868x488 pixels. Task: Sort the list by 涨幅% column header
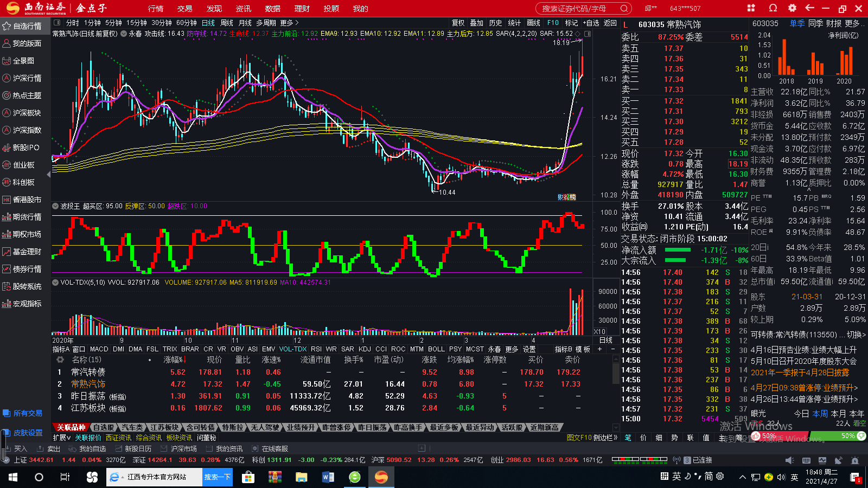click(175, 359)
